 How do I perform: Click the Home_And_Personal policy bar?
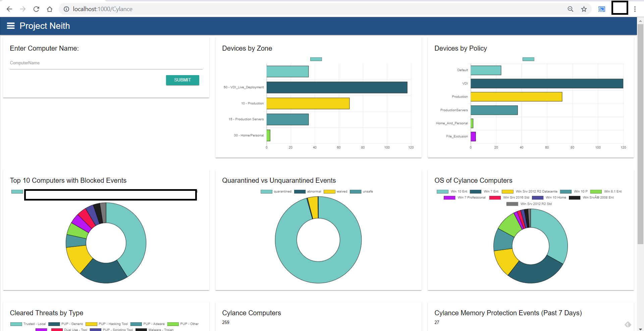[x=472, y=123]
